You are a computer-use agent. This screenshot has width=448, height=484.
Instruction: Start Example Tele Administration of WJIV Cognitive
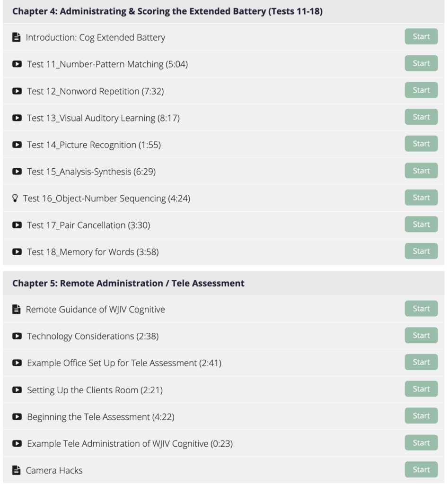(421, 442)
